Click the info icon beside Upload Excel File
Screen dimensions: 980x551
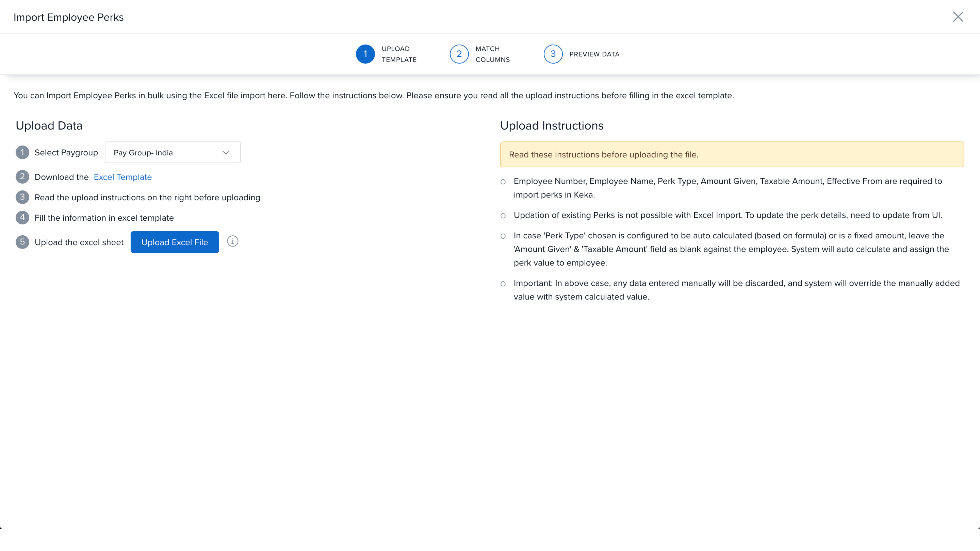[232, 241]
